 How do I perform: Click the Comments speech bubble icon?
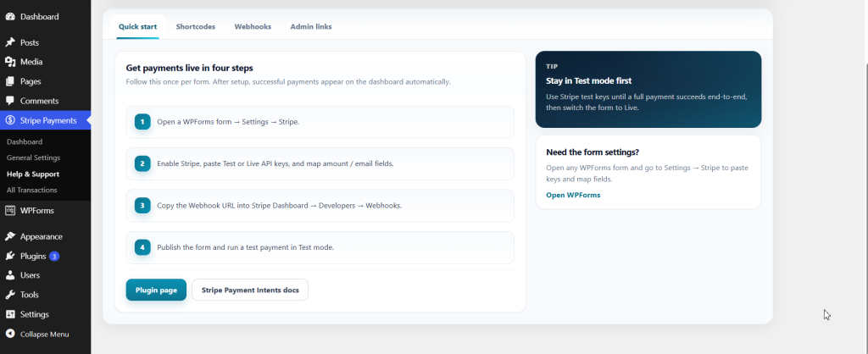point(10,101)
